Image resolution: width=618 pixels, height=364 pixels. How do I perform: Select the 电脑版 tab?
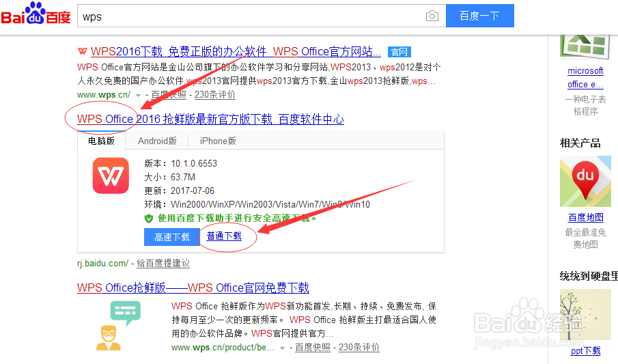[101, 141]
